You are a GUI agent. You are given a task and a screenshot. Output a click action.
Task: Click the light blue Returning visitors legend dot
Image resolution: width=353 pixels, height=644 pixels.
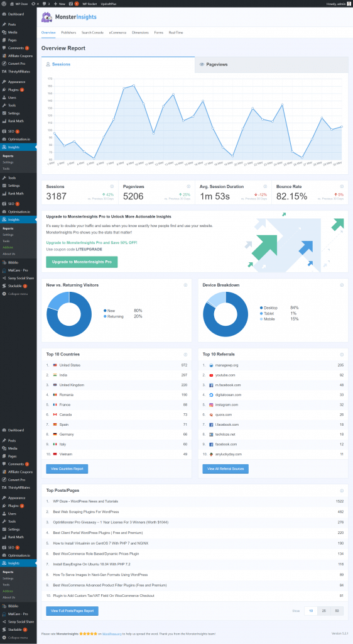(105, 317)
